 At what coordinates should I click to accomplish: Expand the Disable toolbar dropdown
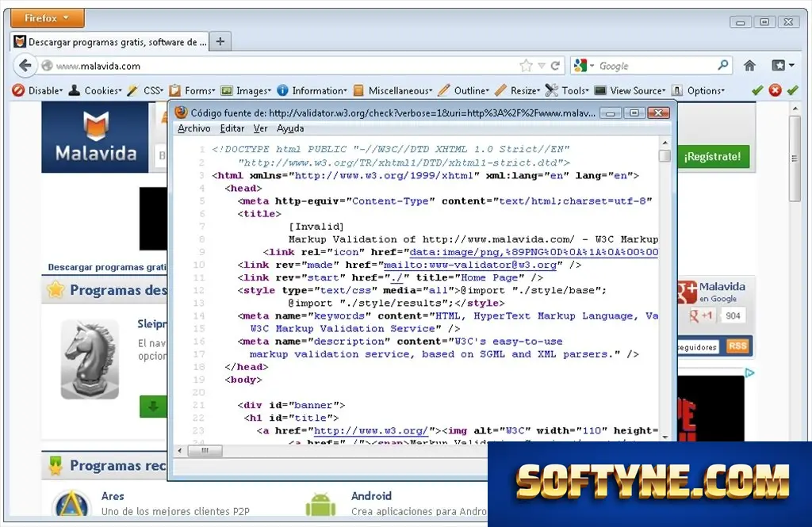pos(38,90)
